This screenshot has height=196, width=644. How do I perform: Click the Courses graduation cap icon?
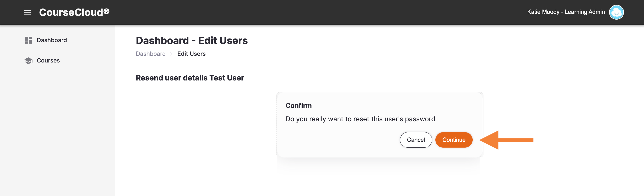29,61
